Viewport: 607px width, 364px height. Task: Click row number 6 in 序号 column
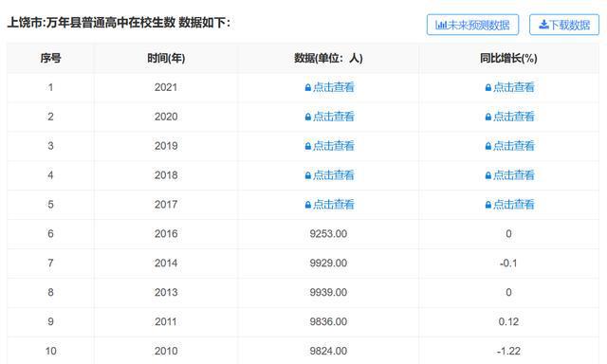(50, 233)
